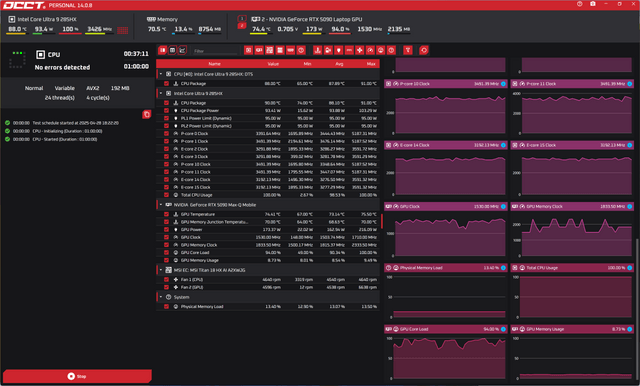Click blue dot on GPU Memory Usage graph
This screenshot has width=640, height=386.
point(629,329)
